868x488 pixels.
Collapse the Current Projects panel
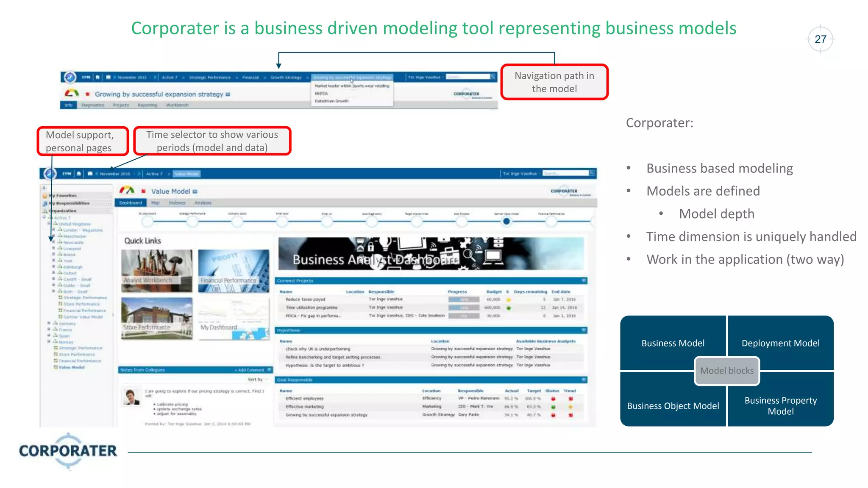584,280
